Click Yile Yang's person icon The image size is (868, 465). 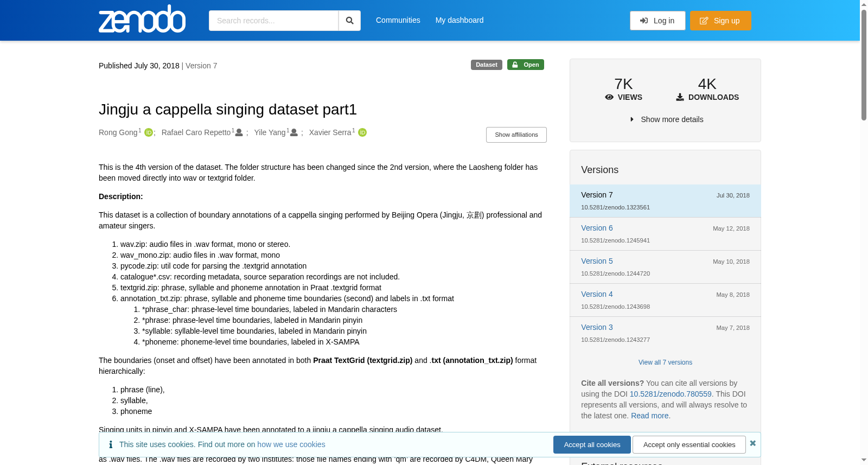click(x=293, y=132)
